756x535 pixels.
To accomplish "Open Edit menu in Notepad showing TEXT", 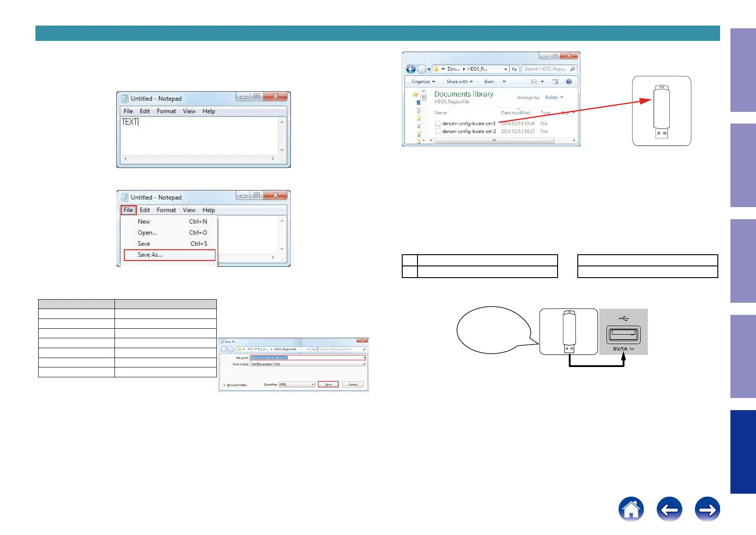I will [x=145, y=111].
